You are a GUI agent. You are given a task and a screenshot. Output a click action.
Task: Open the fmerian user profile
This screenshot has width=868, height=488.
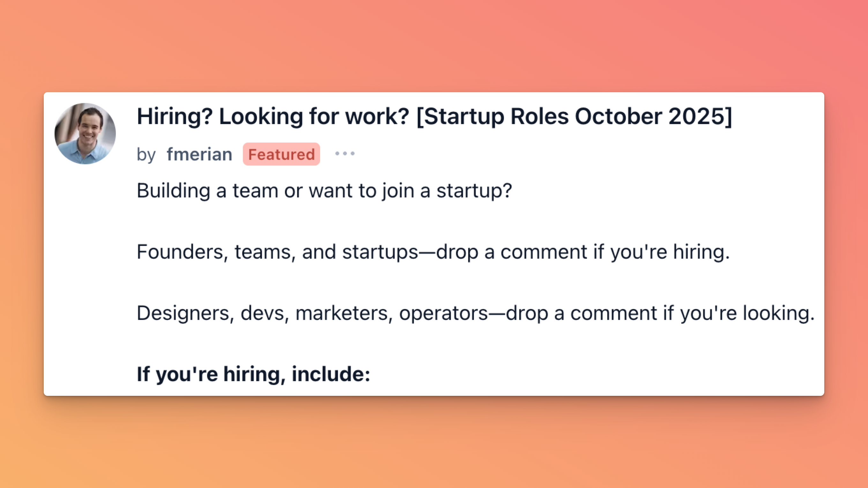(199, 154)
